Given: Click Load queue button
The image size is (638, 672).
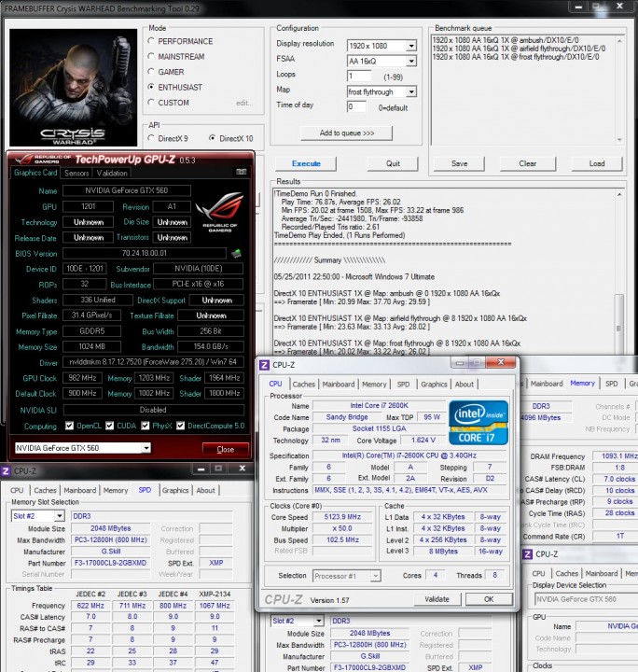Looking at the screenshot, I should coord(596,163).
